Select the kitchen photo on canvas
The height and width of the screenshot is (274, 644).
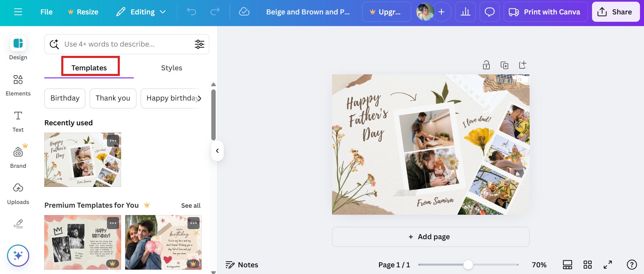426,130
